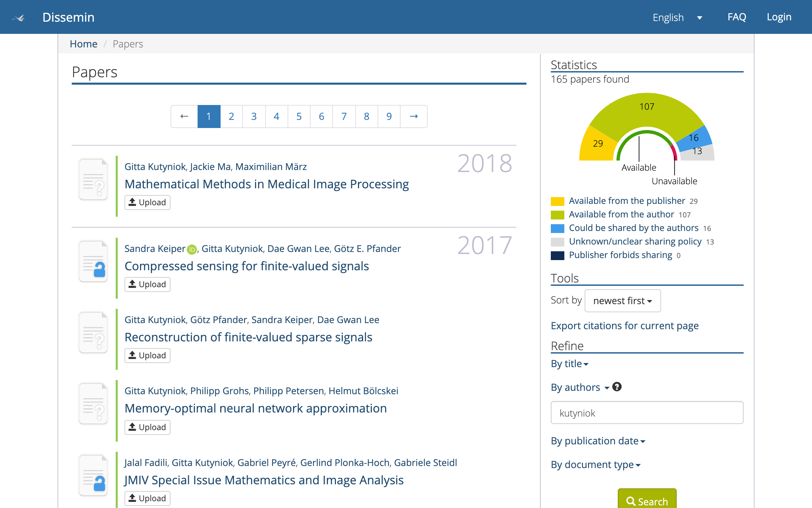Expand the By publication date filter
This screenshot has height=508, width=812.
598,441
